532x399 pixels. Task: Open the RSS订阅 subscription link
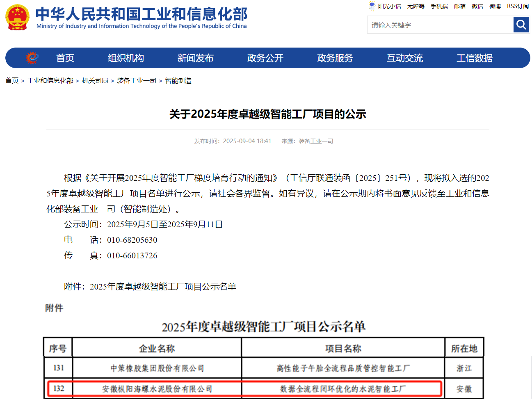[x=518, y=6]
